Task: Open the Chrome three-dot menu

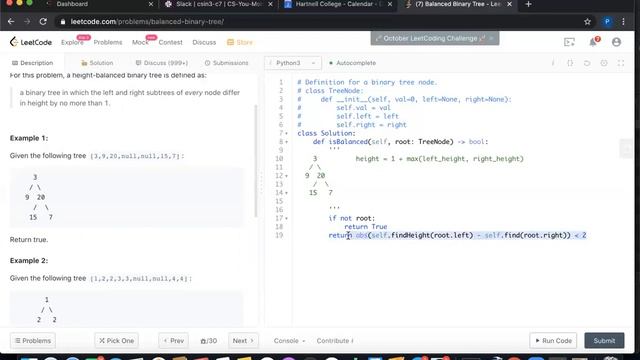Action: click(623, 22)
